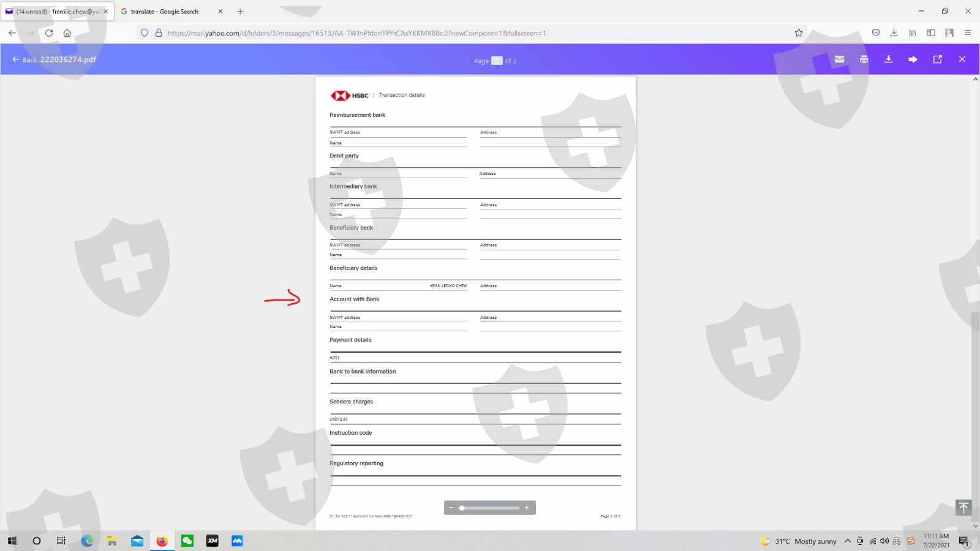This screenshot has width=980, height=551.
Task: Toggle the Firefox sidebar
Action: coord(931,33)
